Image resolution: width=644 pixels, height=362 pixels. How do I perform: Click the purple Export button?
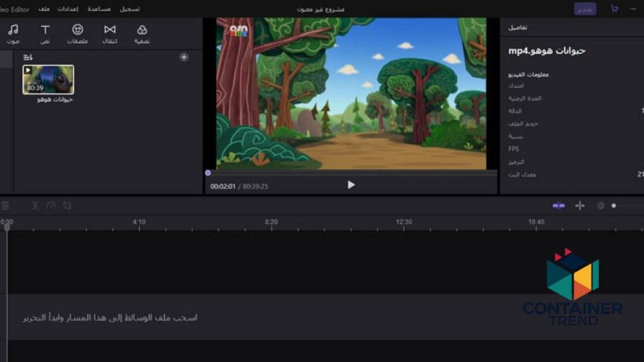pyautogui.click(x=585, y=9)
